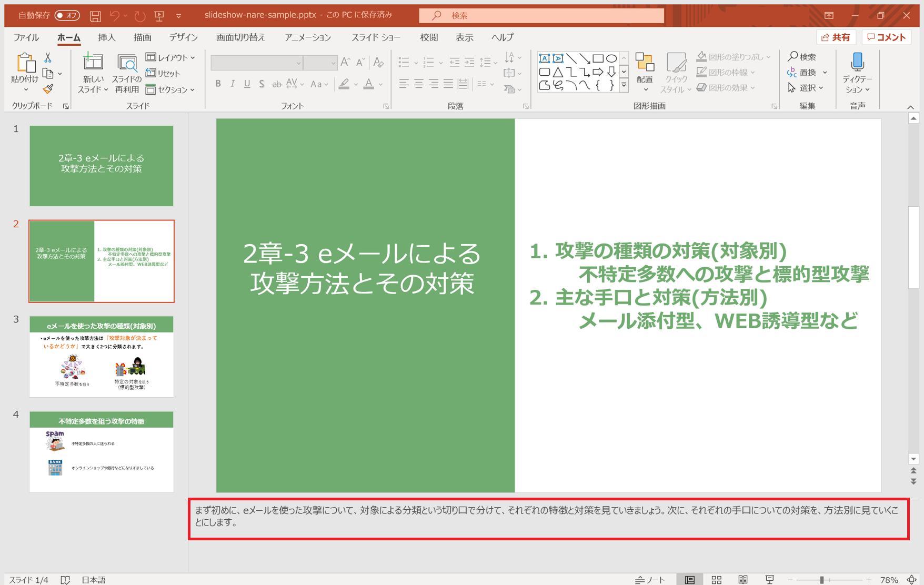Toggle the Notes pane in status bar
This screenshot has width=924, height=585.
coord(650,579)
